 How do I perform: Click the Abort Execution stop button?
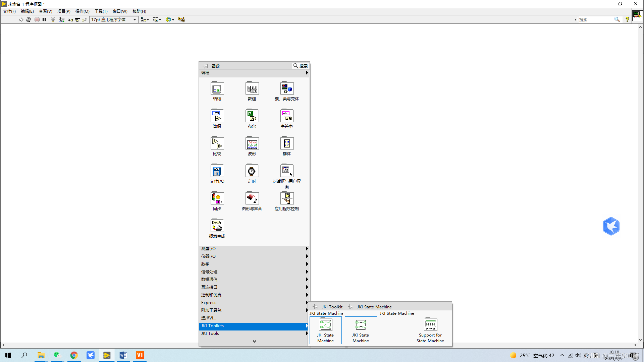tap(37, 20)
